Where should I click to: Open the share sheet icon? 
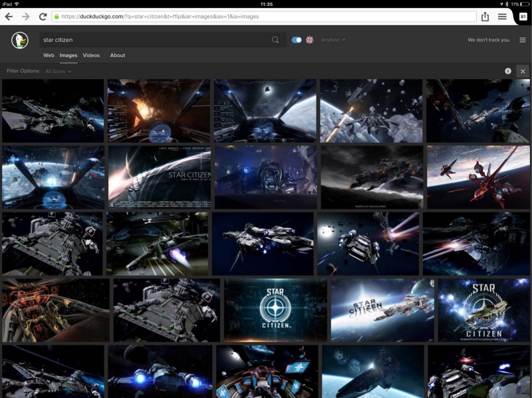click(485, 16)
